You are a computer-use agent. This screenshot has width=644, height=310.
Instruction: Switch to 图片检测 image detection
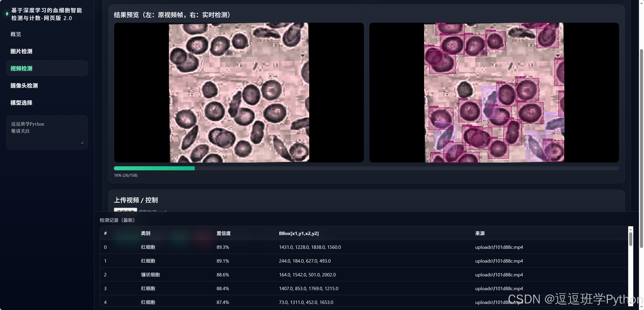[x=21, y=51]
